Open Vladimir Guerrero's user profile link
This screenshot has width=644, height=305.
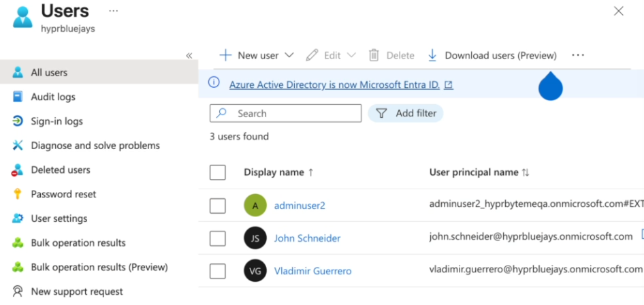pyautogui.click(x=312, y=271)
